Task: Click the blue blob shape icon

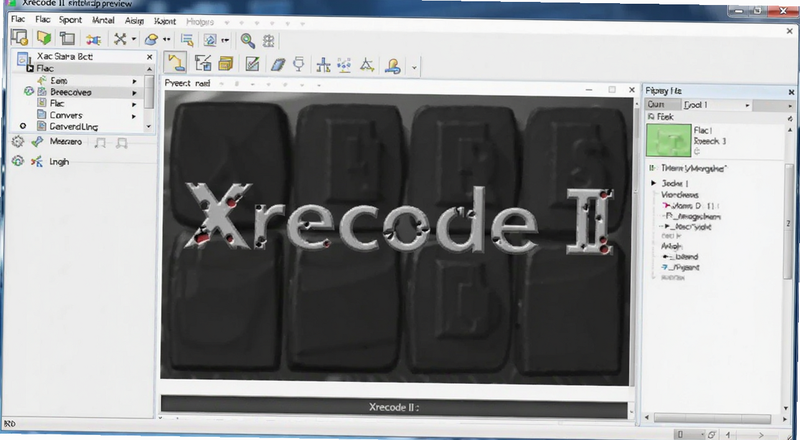Action: coord(151,39)
